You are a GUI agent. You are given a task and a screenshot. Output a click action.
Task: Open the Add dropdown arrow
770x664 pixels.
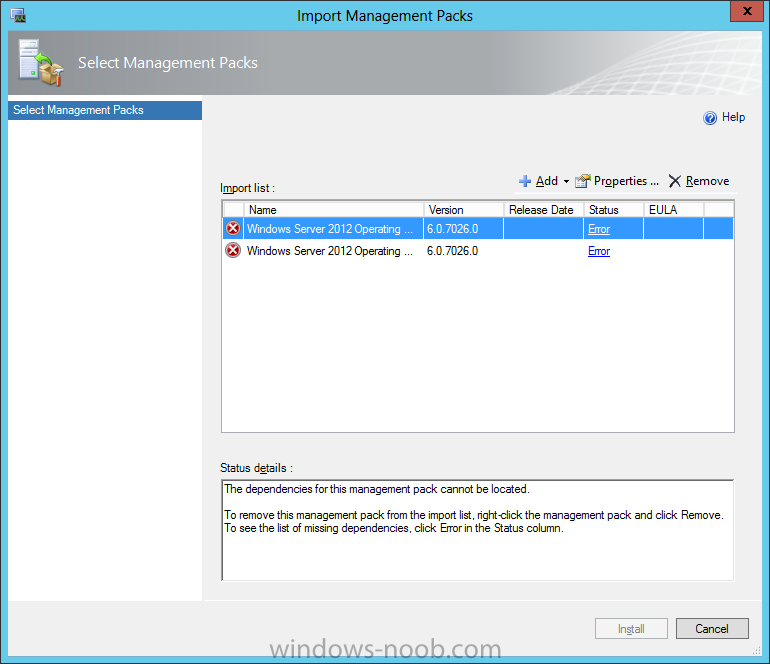tap(566, 182)
